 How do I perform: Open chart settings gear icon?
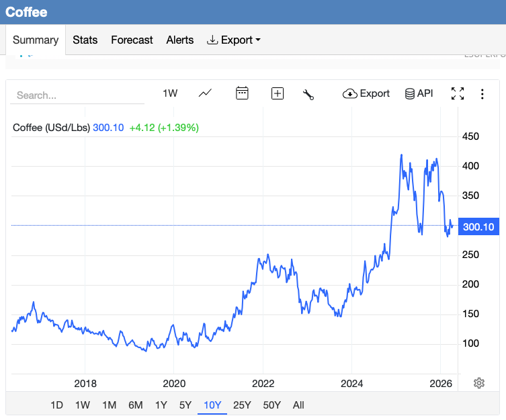[479, 383]
